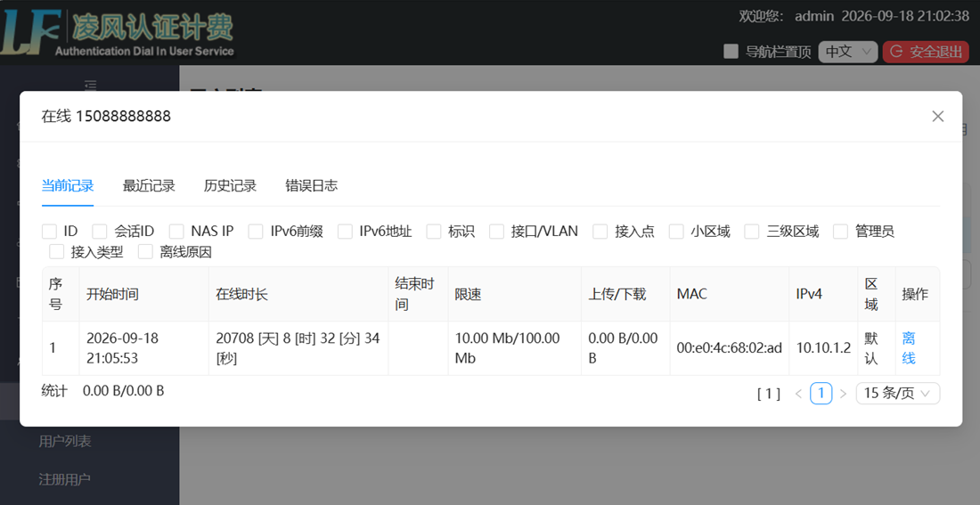Enable the 接口/VLAN column checkbox
The height and width of the screenshot is (505, 980).
(x=496, y=232)
